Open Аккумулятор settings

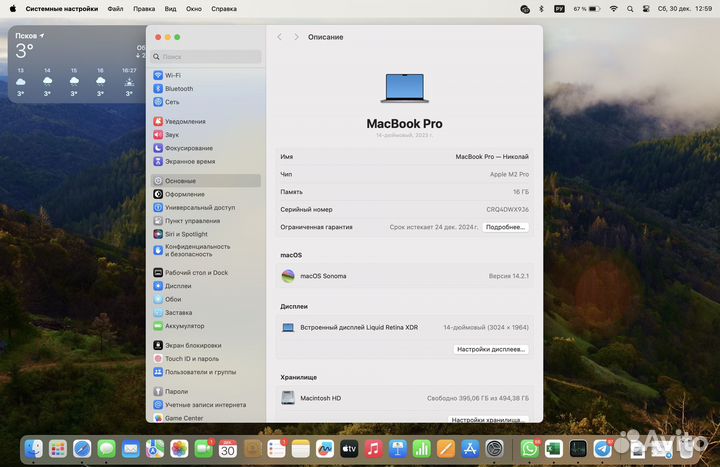point(206,326)
